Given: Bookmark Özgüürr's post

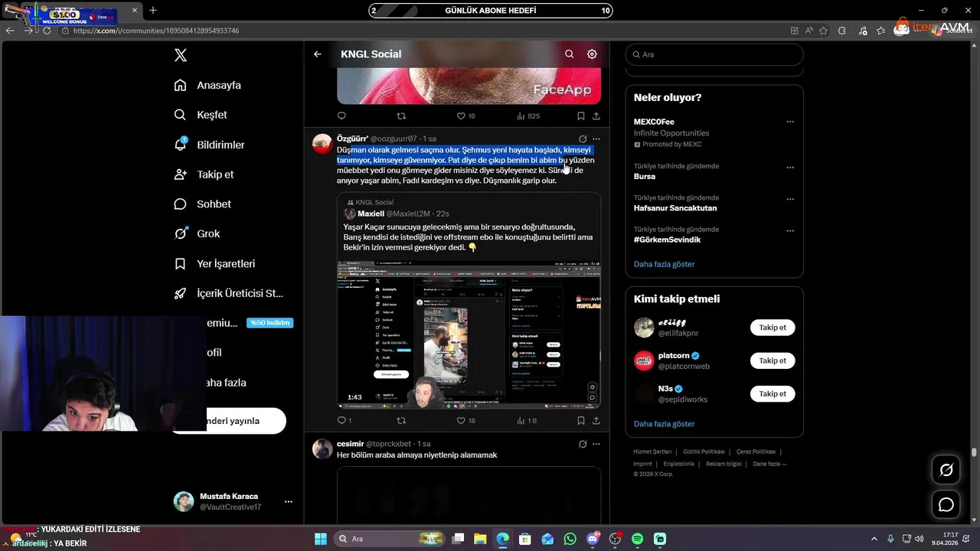Looking at the screenshot, I should coord(580,421).
